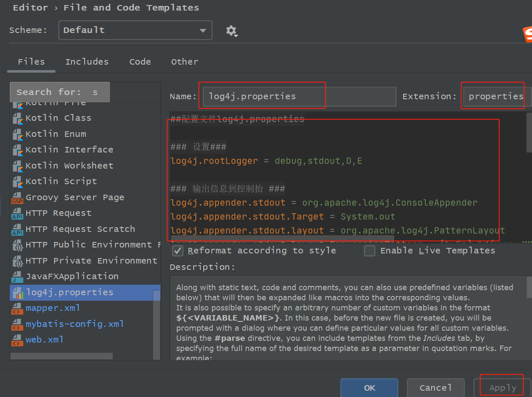The width and height of the screenshot is (532, 397).
Task: Enable Live Templates
Action: pos(370,250)
